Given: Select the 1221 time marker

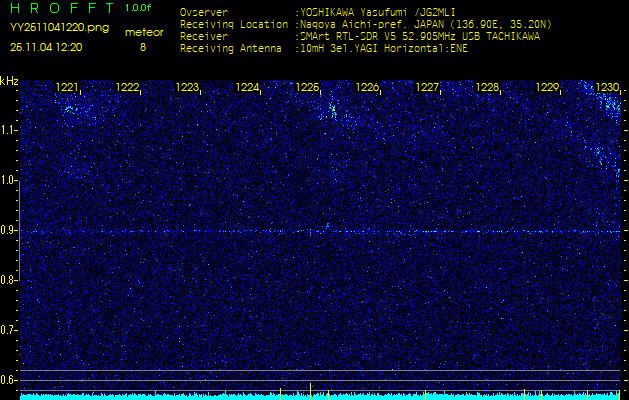Looking at the screenshot, I should (68, 88).
